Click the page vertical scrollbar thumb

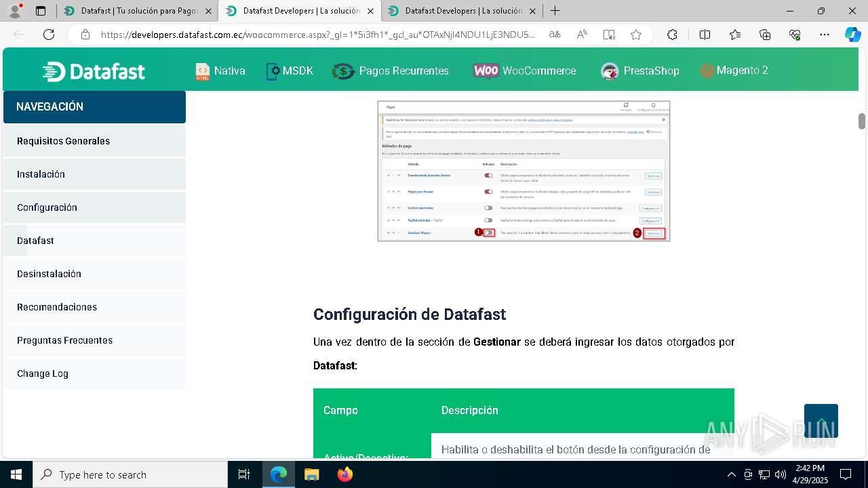click(x=862, y=121)
